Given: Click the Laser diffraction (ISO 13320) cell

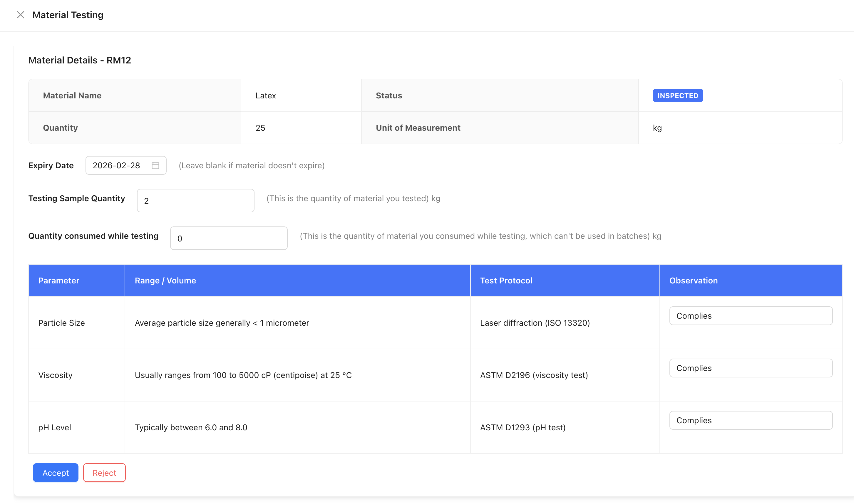Looking at the screenshot, I should pos(535,323).
